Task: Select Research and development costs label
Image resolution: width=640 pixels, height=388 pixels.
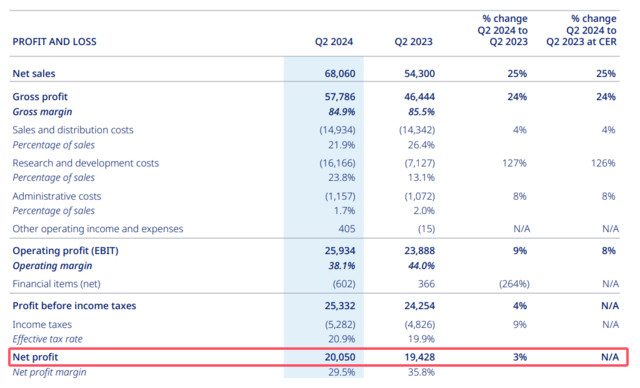Action: point(86,163)
